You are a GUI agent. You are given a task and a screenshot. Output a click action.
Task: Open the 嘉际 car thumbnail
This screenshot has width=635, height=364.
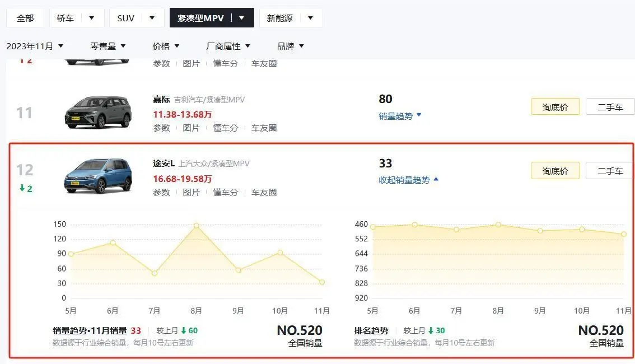pyautogui.click(x=99, y=112)
